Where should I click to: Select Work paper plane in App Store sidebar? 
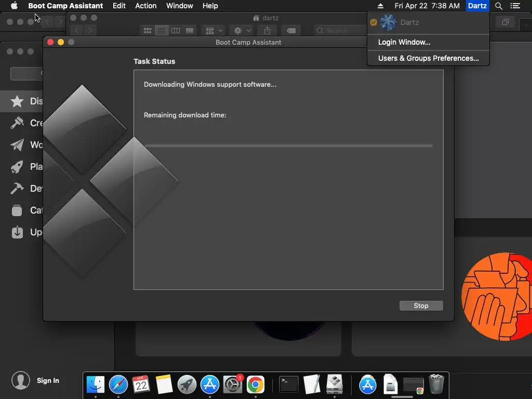(17, 145)
